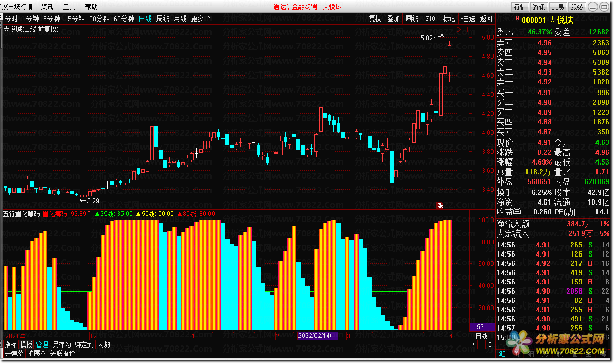Click the 日线 period label bottom right
This screenshot has width=615, height=364.
pos(482,336)
